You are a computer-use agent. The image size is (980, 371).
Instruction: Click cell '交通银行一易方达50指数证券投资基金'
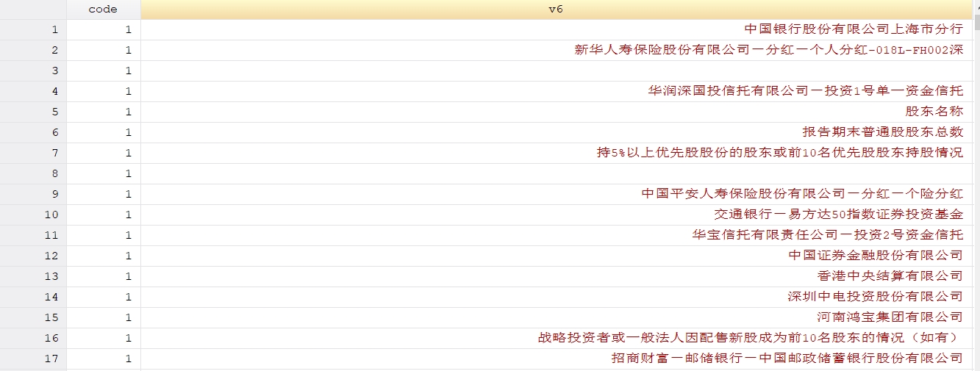(557, 215)
